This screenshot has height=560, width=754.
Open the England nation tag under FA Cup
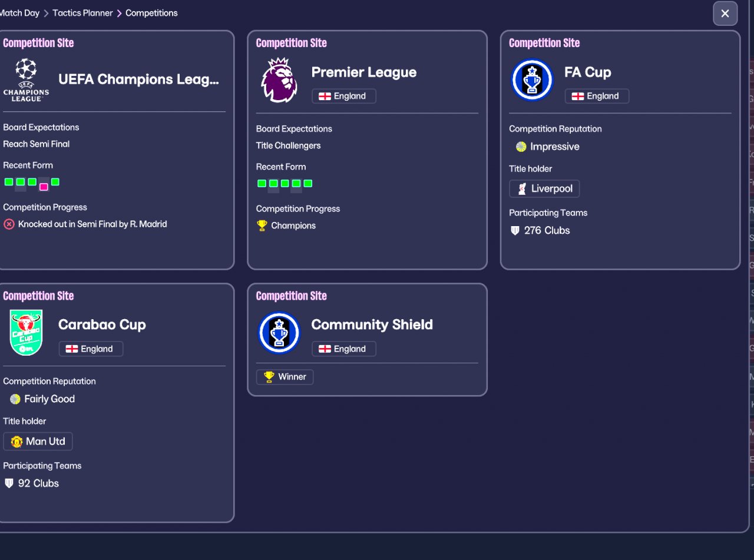(x=597, y=97)
